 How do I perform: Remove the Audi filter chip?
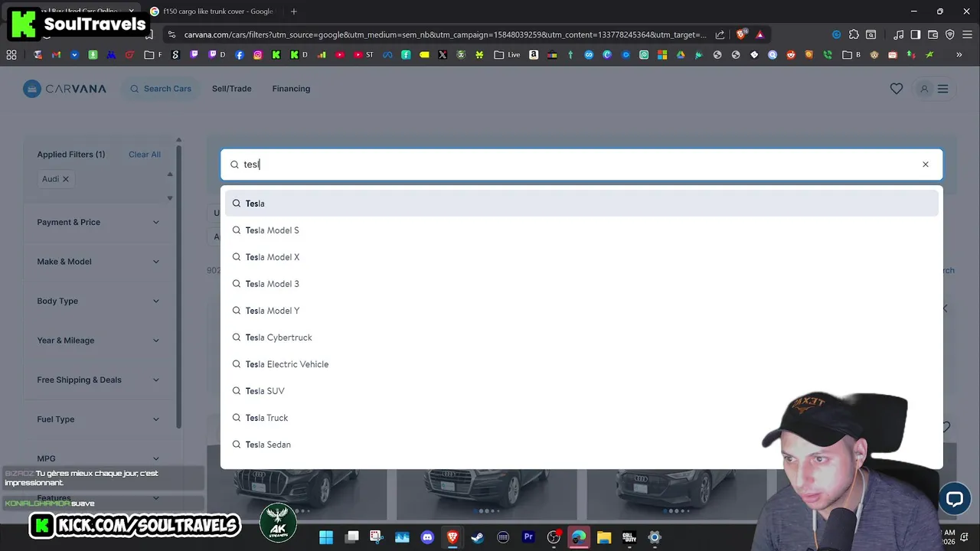pos(66,179)
